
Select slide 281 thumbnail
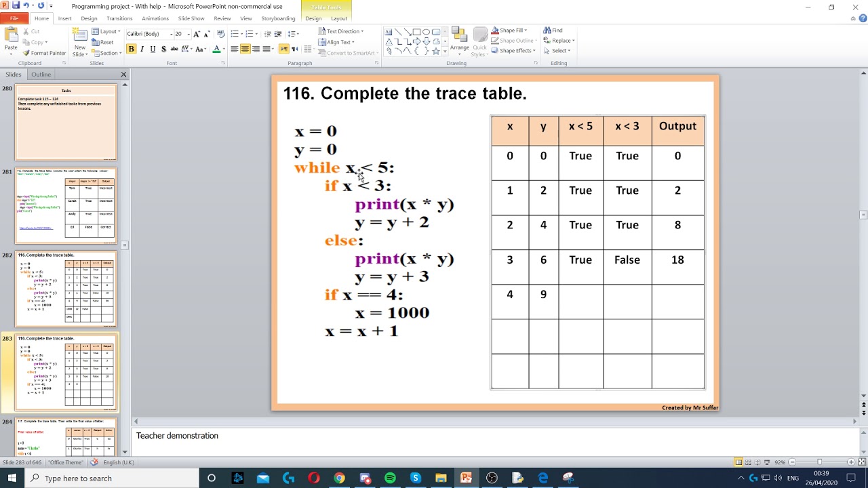66,206
